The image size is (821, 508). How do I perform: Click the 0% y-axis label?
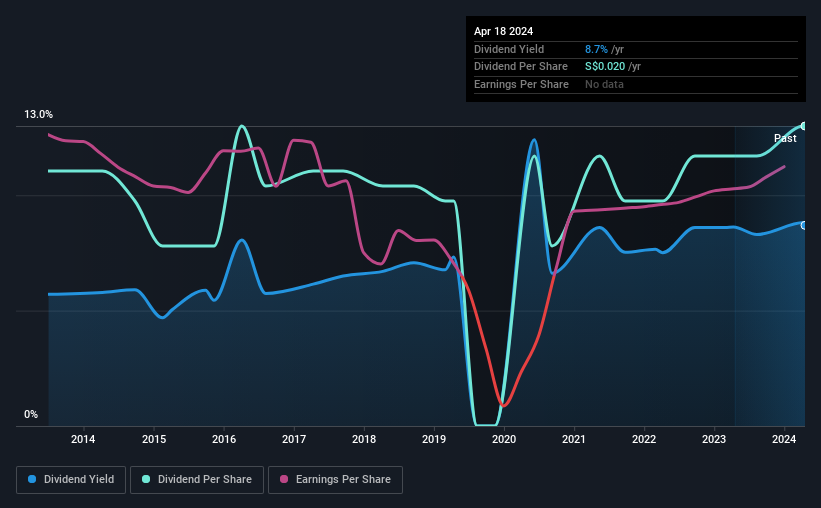31,414
